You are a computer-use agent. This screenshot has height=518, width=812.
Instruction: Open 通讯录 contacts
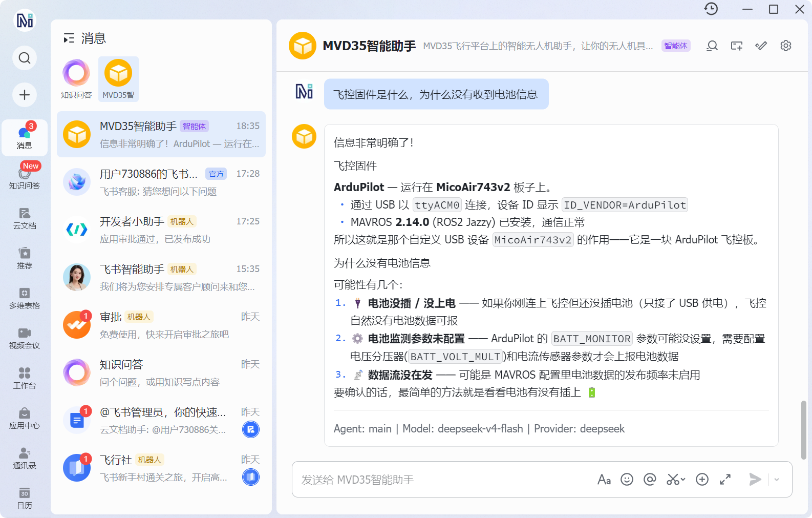[x=25, y=458]
